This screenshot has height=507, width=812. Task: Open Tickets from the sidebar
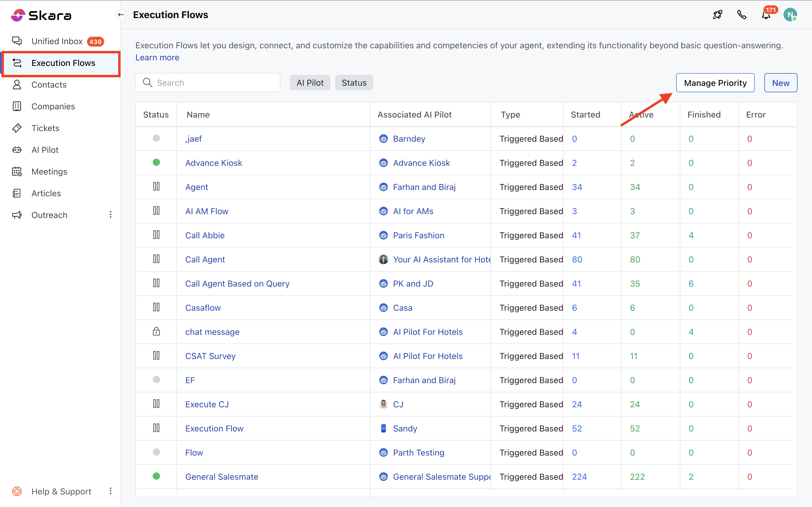tap(45, 128)
